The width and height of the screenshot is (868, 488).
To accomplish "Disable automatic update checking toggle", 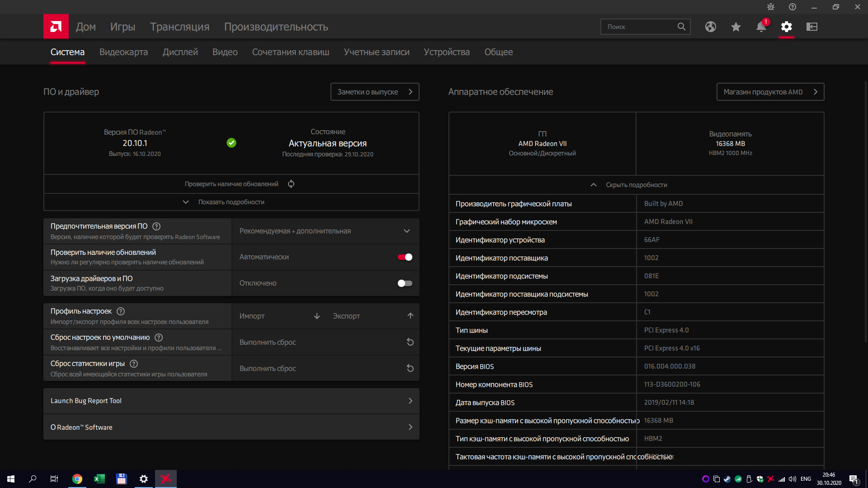I will [405, 257].
